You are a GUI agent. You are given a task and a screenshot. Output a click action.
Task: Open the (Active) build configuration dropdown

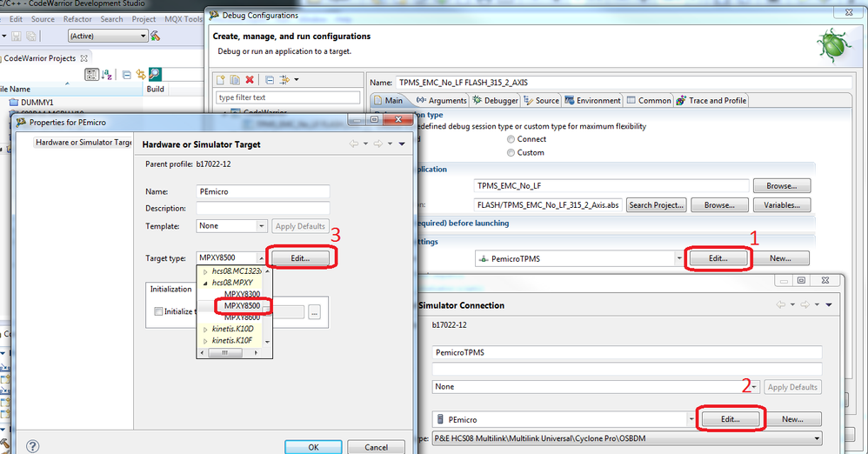pos(107,36)
